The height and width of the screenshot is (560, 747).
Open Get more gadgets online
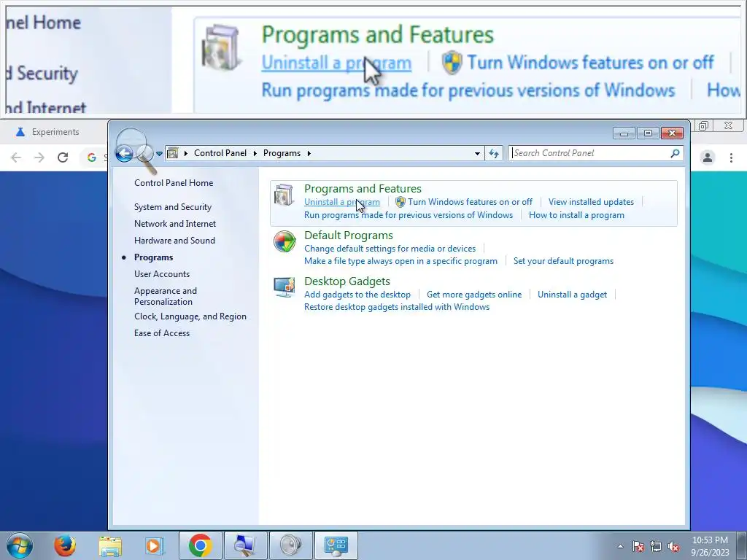pos(474,295)
